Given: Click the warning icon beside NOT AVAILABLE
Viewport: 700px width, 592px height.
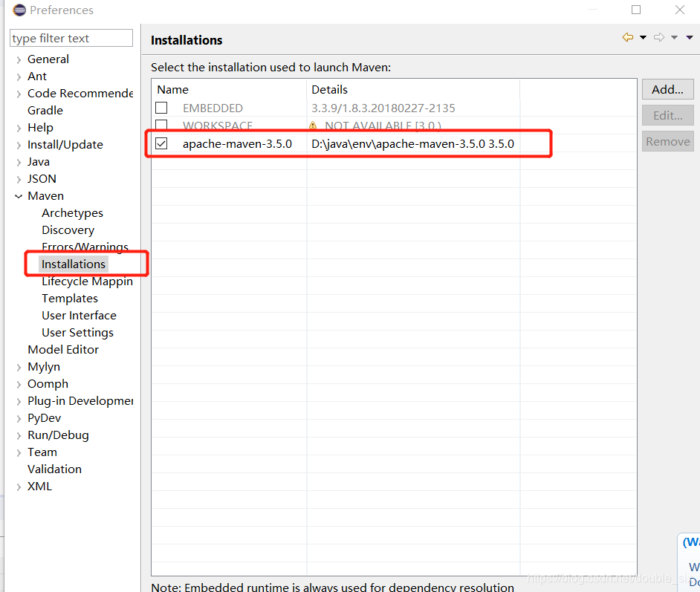Looking at the screenshot, I should (x=313, y=126).
